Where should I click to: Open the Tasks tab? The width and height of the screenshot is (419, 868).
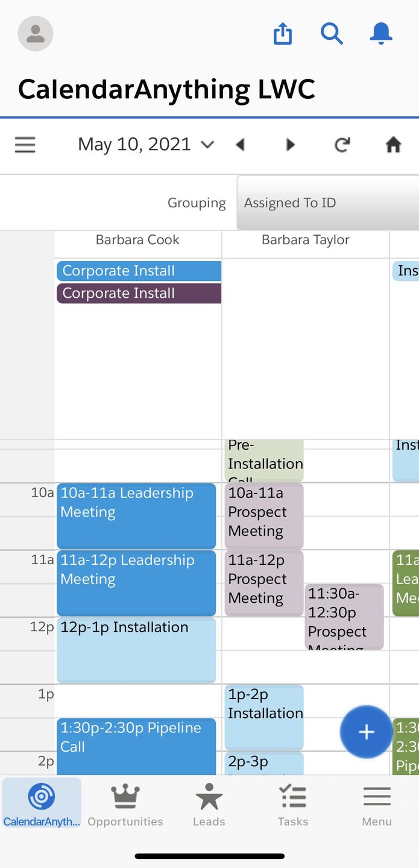[293, 805]
